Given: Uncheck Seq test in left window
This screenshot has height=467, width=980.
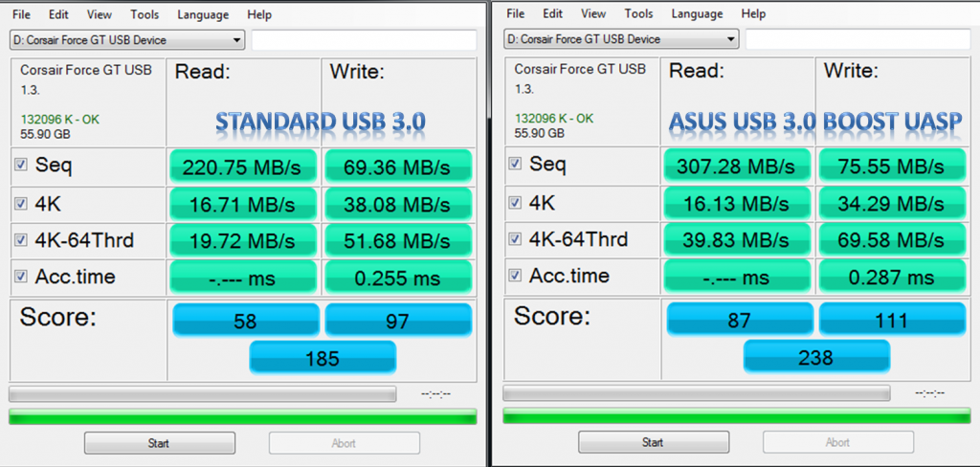Looking at the screenshot, I should coord(21,166).
